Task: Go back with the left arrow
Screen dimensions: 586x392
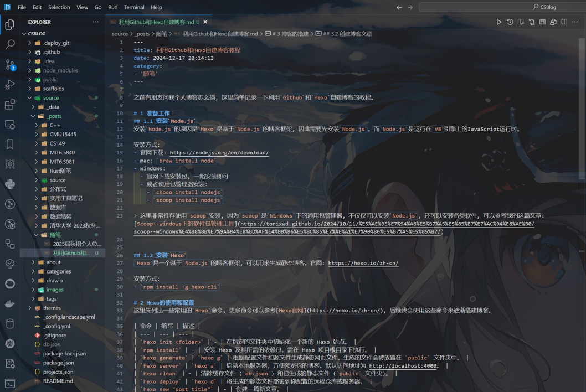Action: (x=399, y=7)
